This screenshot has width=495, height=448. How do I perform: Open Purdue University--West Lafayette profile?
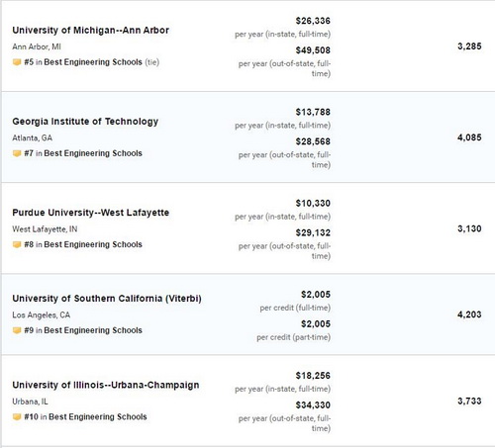pyautogui.click(x=90, y=213)
